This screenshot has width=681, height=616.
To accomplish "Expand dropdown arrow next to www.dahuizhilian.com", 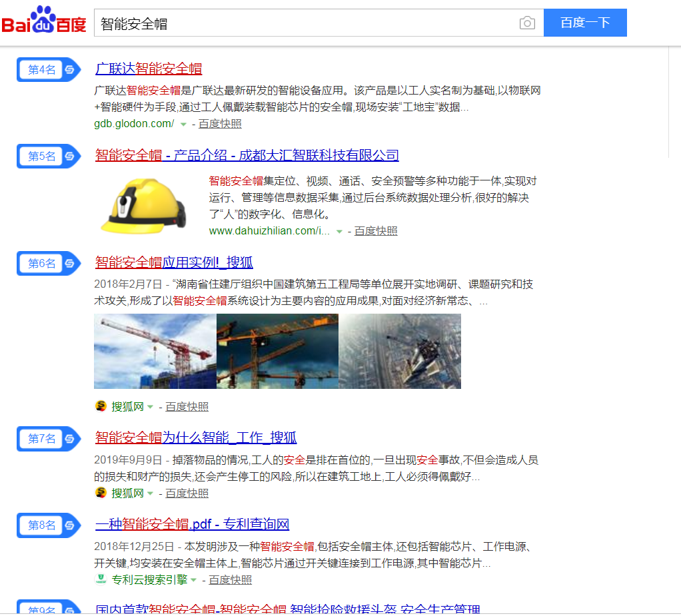I will [x=339, y=232].
